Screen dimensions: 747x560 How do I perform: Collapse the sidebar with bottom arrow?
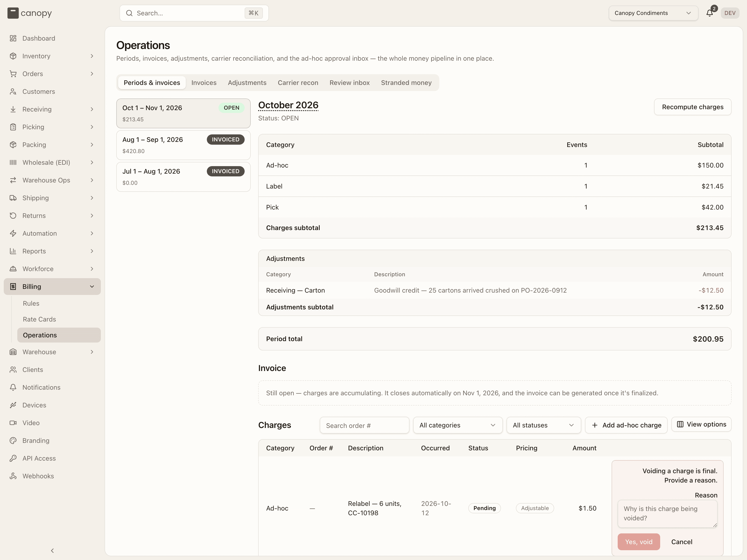tap(52, 550)
